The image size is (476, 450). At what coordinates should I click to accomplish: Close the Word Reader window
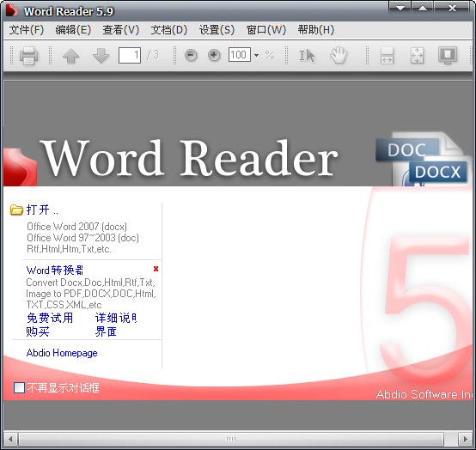coord(452,8)
